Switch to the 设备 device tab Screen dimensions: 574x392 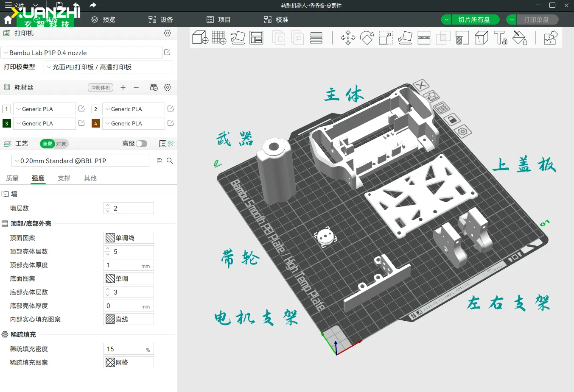point(161,19)
